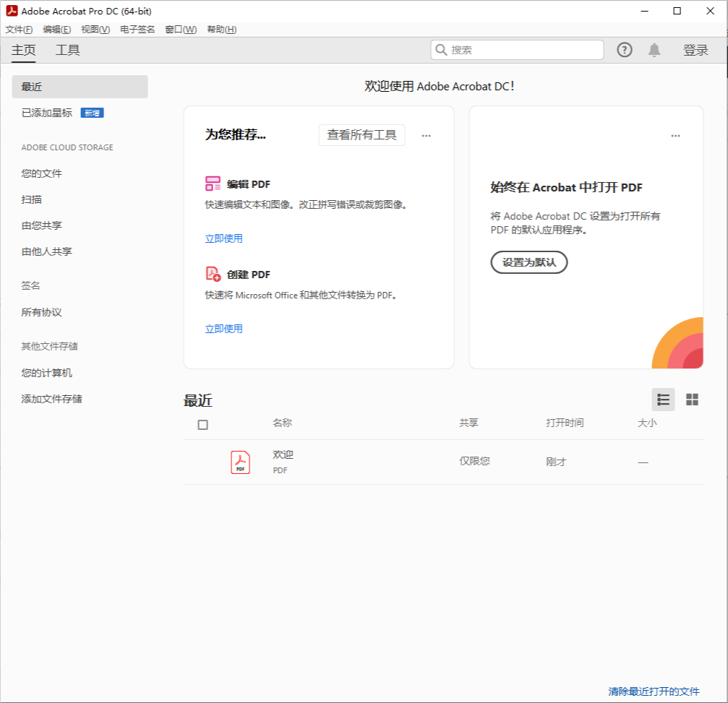Click the 设置为默认 button
728x703 pixels.
click(528, 262)
